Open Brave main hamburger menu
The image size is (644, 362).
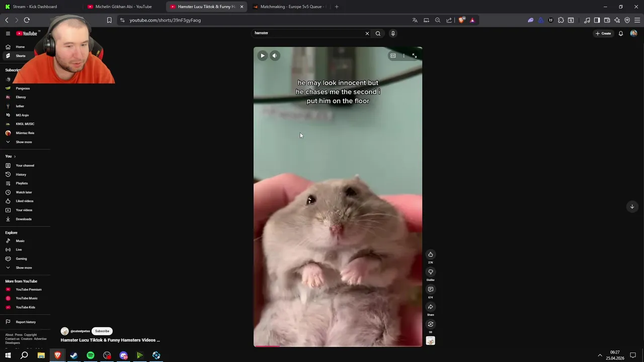pyautogui.click(x=637, y=20)
